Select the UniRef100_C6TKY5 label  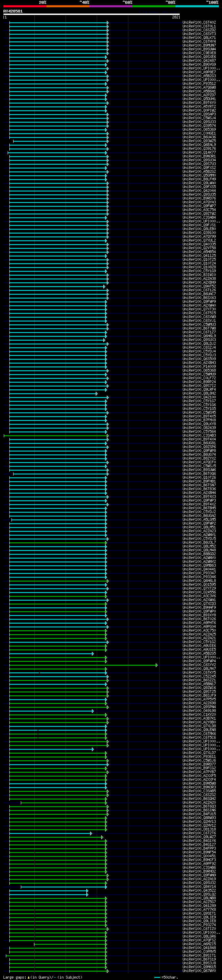[199, 673]
